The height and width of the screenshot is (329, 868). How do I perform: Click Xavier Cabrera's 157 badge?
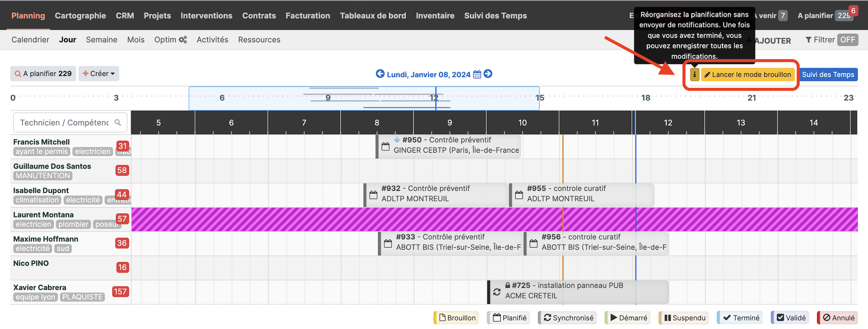click(x=121, y=292)
